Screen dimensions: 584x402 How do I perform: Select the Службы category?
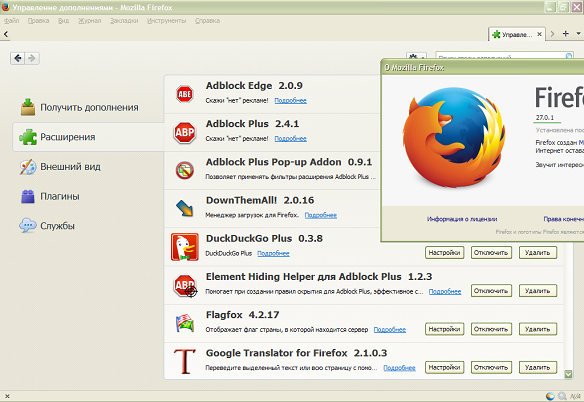89,226
